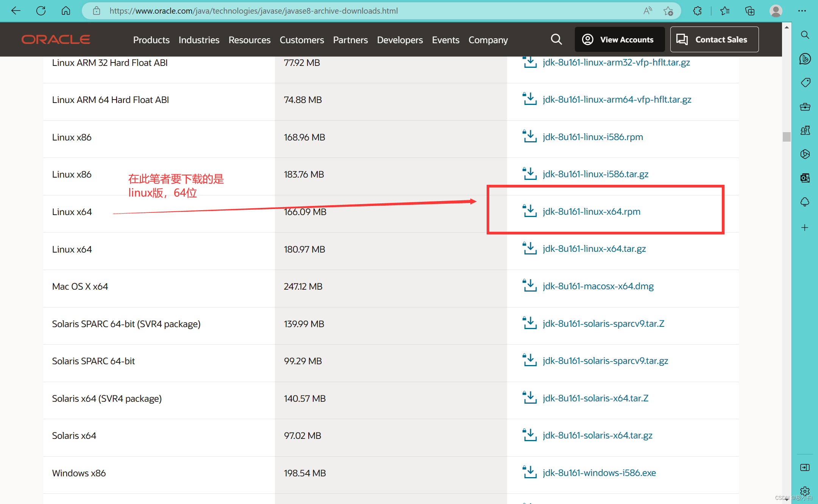Toggle the sidebar layout button

805,468
